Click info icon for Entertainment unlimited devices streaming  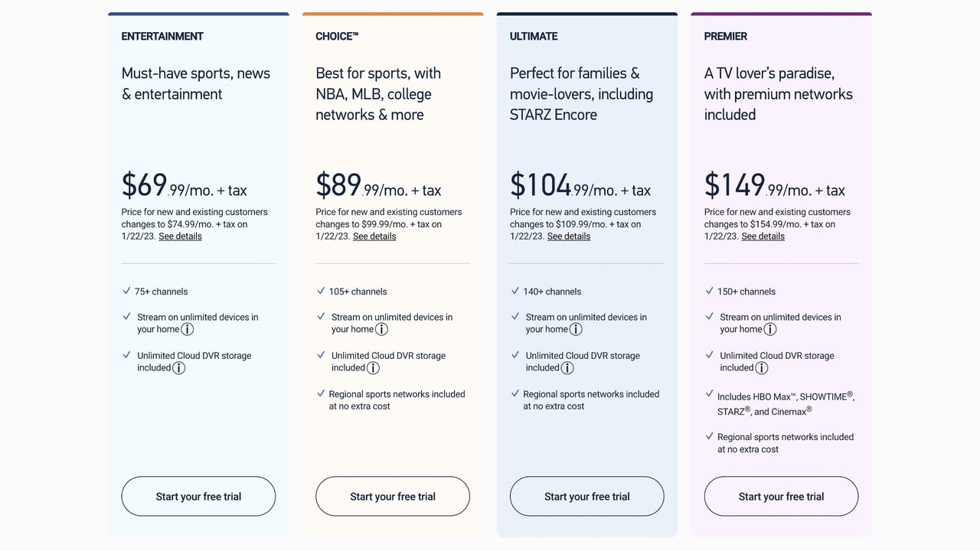pos(187,329)
